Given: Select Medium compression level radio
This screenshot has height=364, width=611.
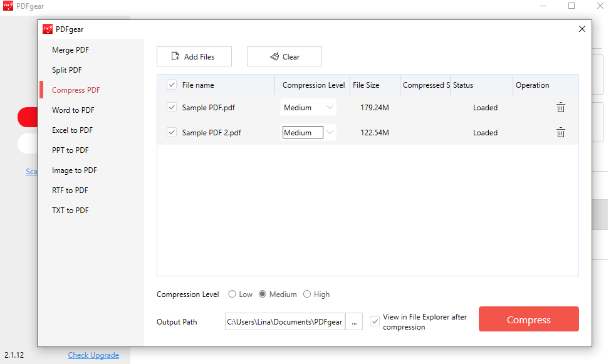Looking at the screenshot, I should point(263,294).
